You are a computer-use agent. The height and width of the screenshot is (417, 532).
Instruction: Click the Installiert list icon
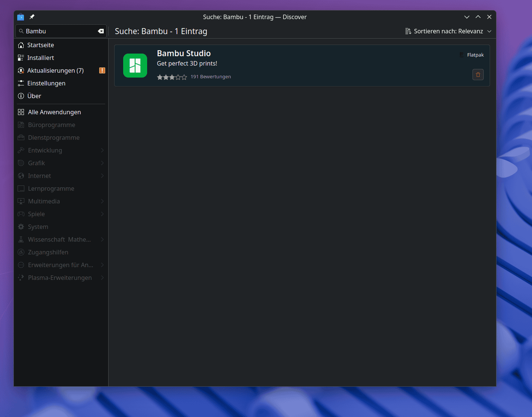[x=21, y=58]
